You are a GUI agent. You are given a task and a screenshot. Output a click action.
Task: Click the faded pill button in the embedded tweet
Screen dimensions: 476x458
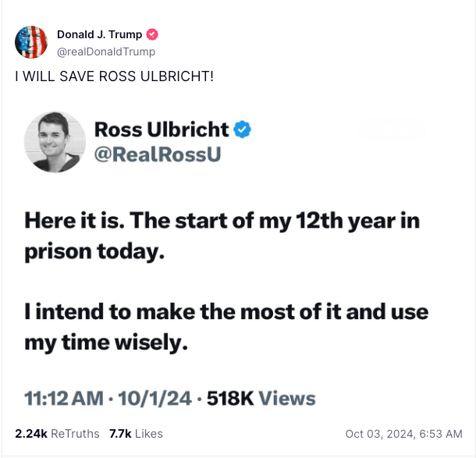[x=390, y=130]
